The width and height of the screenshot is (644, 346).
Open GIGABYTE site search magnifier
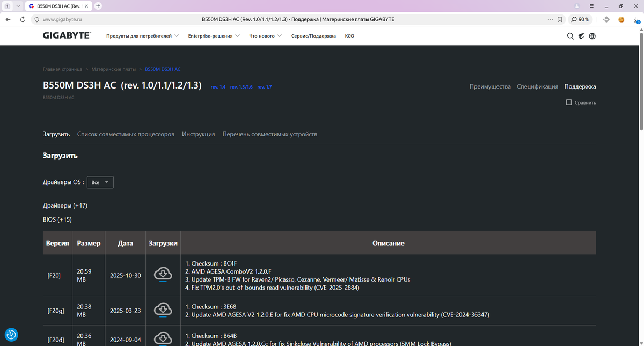point(570,36)
